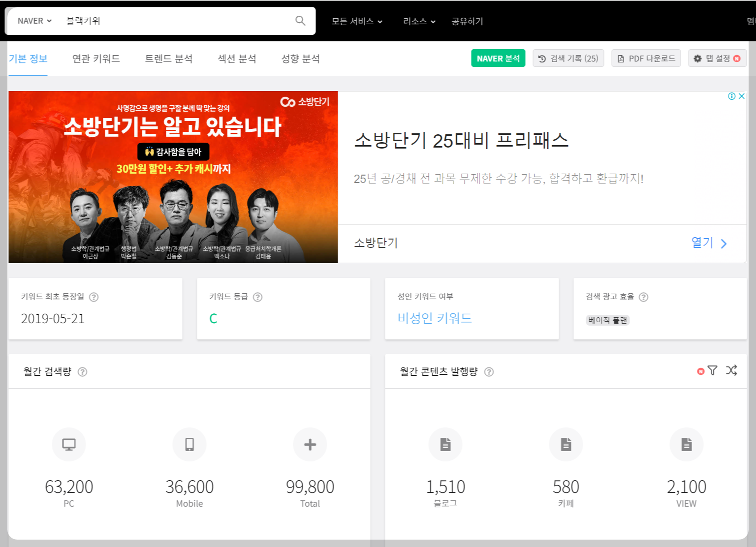Click the blog count 1,510
Image resolution: width=756 pixels, height=547 pixels.
tap(445, 487)
